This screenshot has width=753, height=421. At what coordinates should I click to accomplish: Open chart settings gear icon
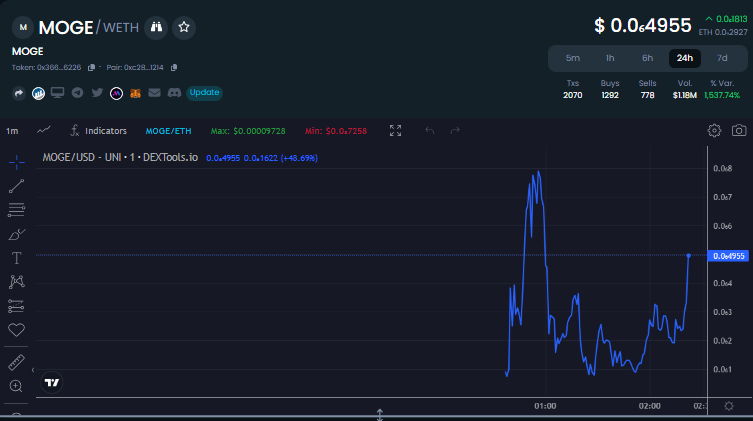click(x=714, y=131)
